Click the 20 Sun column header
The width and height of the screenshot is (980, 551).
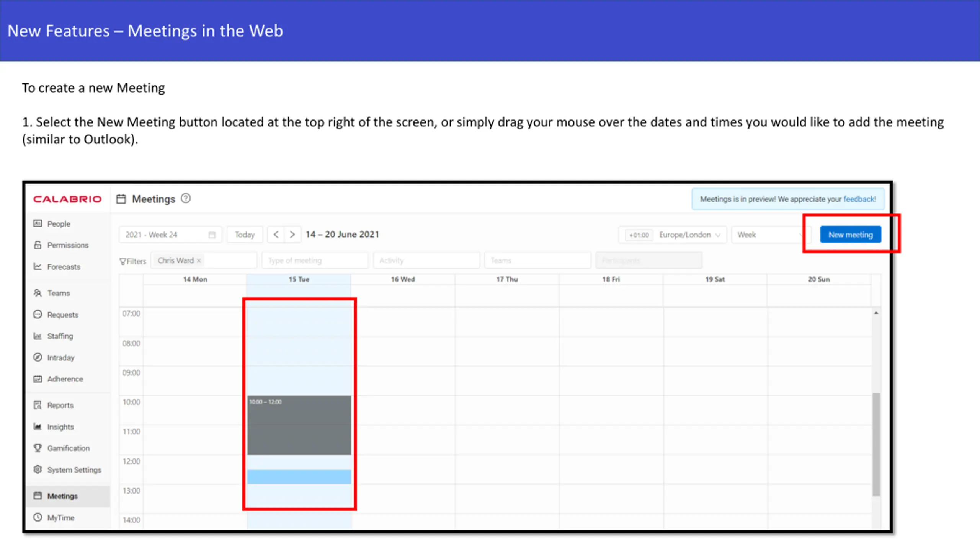(x=819, y=279)
